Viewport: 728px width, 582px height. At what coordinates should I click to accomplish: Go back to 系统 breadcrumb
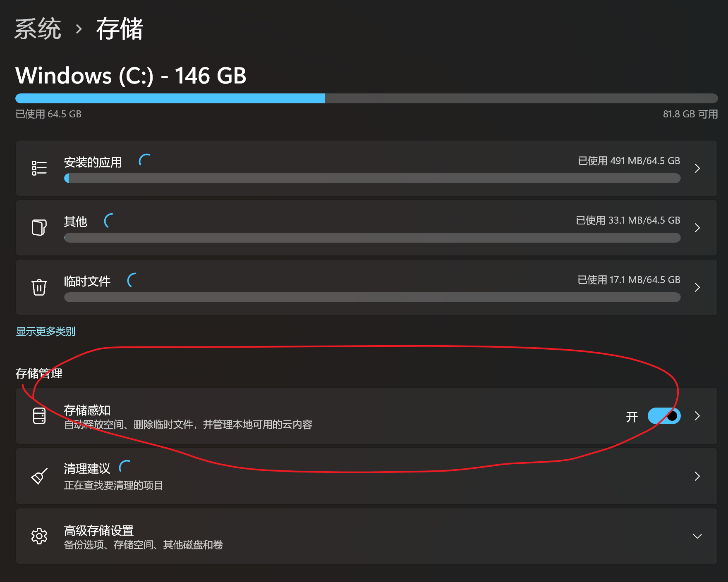tap(38, 29)
